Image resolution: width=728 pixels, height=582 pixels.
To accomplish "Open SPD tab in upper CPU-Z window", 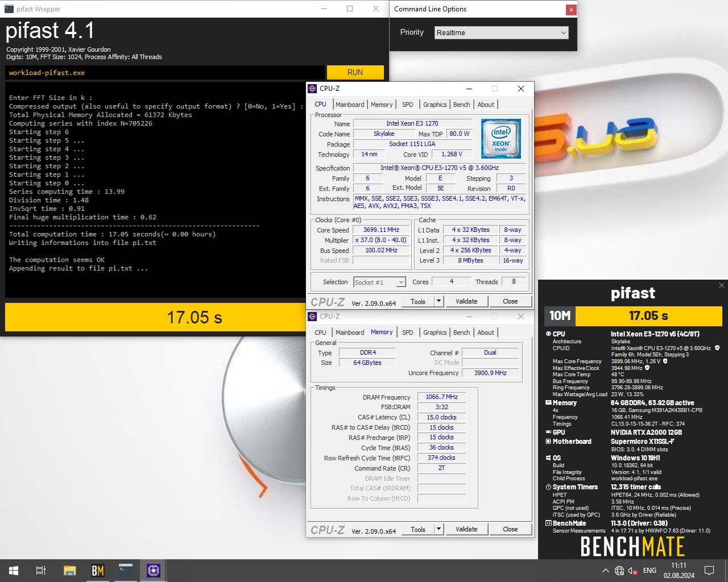I will click(408, 105).
